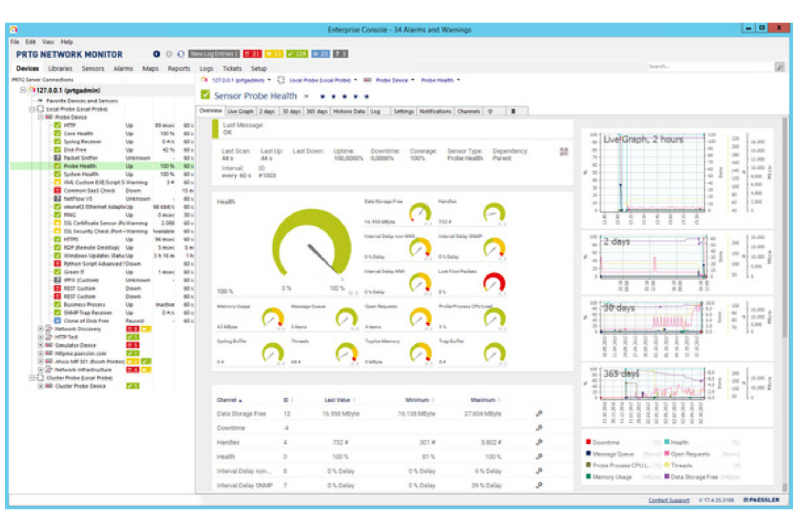Switch to the Live Graph tab

pos(240,111)
